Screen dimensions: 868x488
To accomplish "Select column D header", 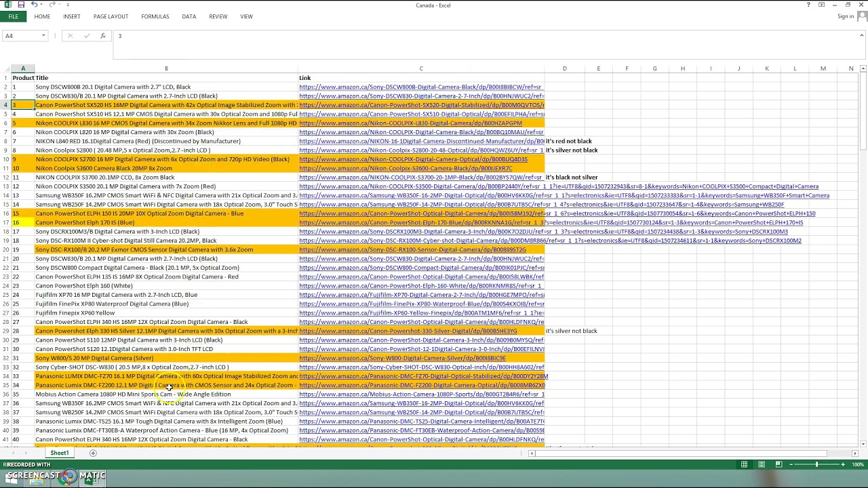I will (x=564, y=68).
